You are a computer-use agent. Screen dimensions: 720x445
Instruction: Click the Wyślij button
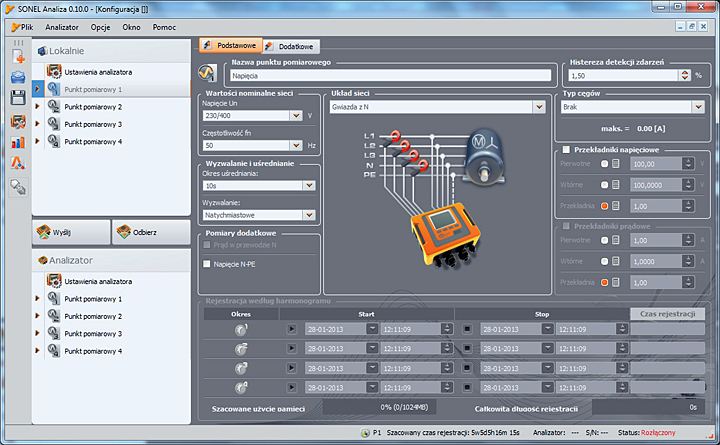tap(71, 232)
